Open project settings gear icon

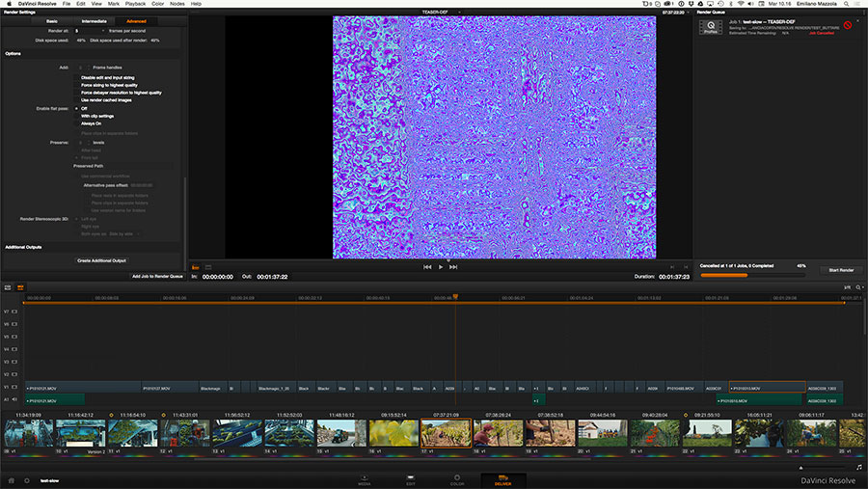point(26,479)
